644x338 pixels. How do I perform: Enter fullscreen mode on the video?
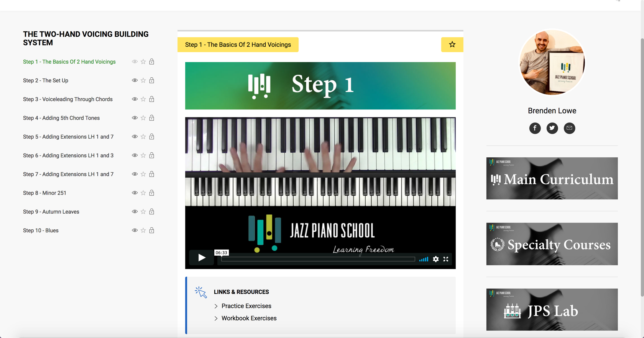pos(446,259)
